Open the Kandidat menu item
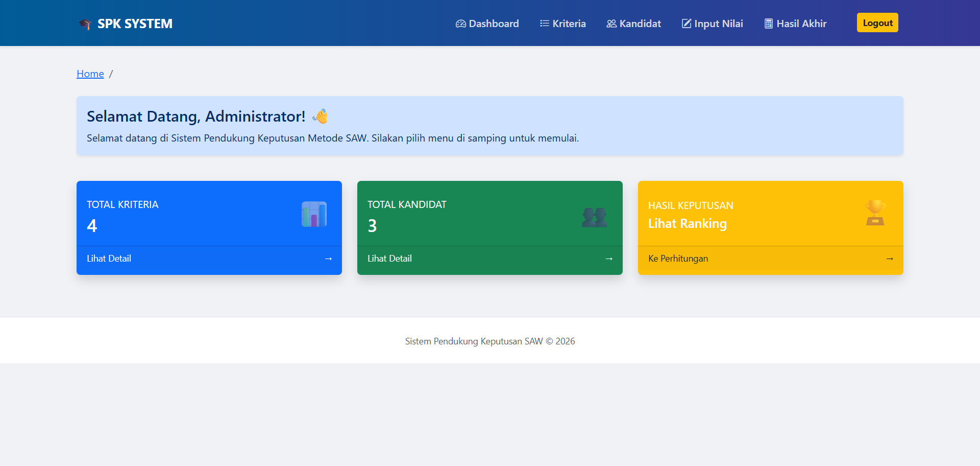980x466 pixels. tap(634, 24)
